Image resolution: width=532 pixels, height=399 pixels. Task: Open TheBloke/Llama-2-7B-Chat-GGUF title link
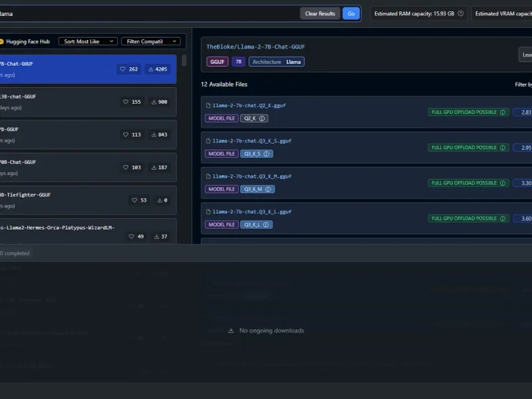coord(255,47)
